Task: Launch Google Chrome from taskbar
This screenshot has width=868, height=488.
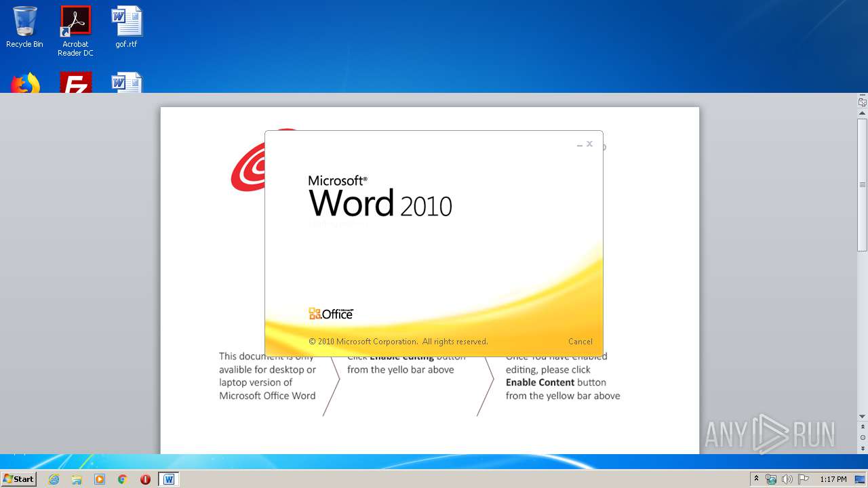Action: (x=123, y=479)
